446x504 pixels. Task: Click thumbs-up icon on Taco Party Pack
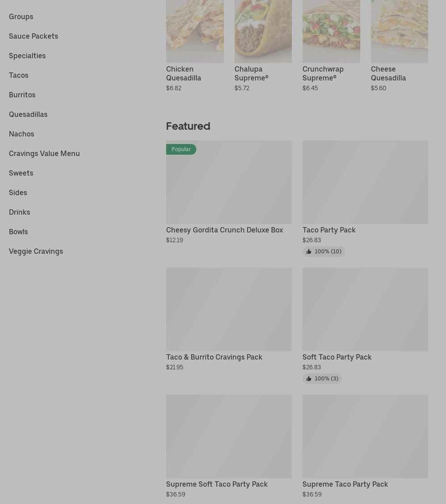(309, 252)
